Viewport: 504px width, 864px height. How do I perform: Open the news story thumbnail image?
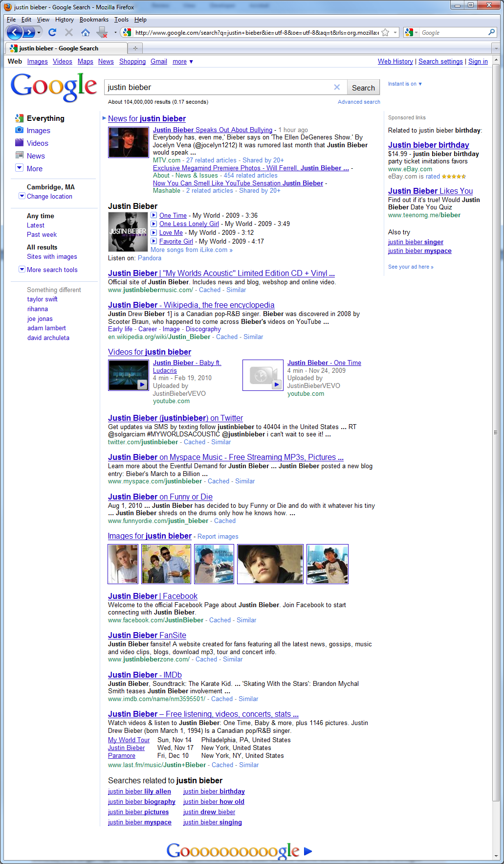tap(129, 142)
